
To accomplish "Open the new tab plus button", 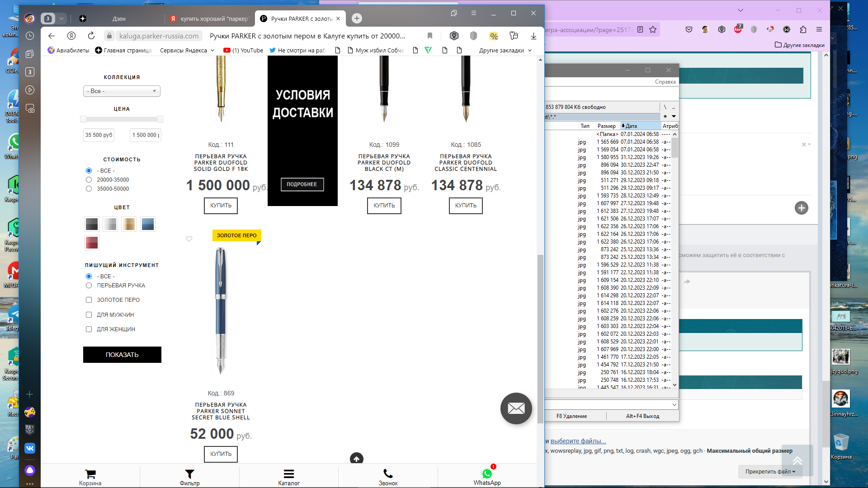I will 357,19.
